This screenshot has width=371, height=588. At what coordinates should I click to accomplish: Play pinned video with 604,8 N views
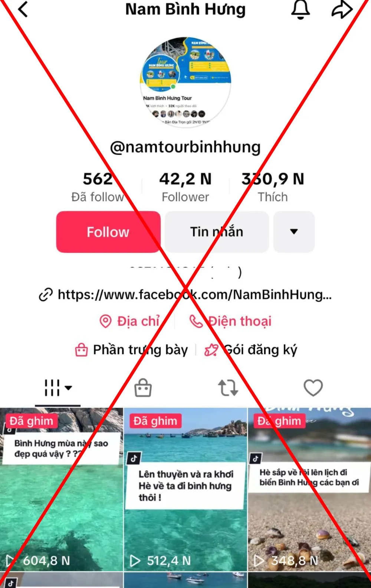[x=61, y=489]
